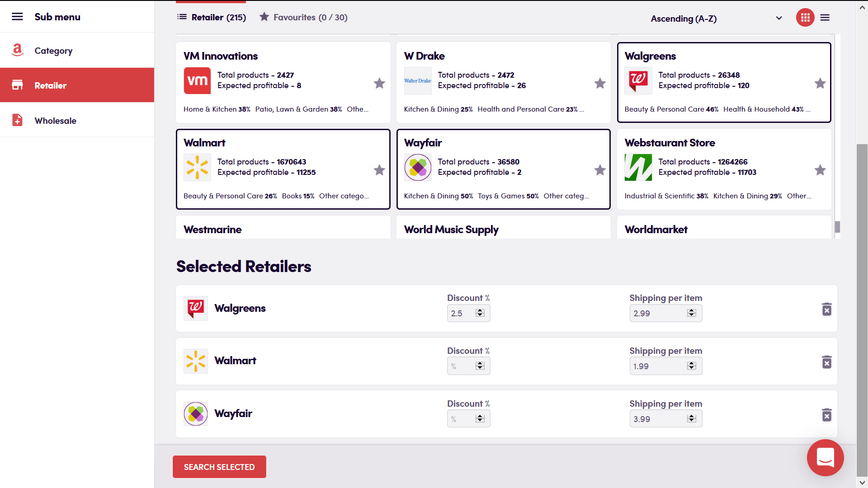Click the Amazon Category icon
Screen dimensions: 868x488
17,50
